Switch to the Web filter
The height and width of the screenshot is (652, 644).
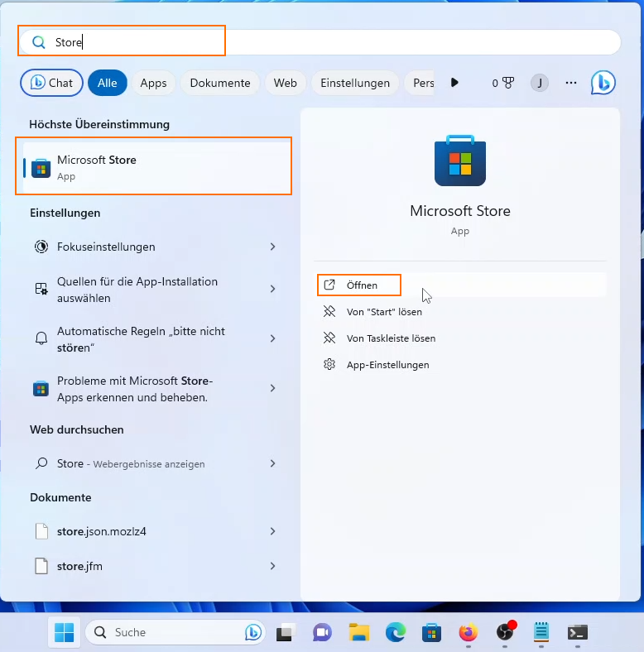(286, 83)
